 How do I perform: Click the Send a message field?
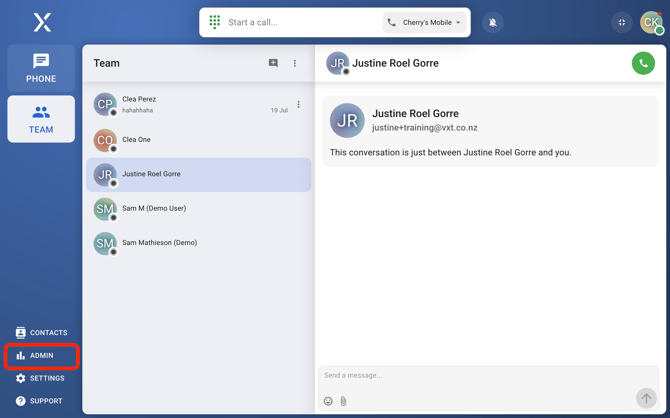click(480, 376)
